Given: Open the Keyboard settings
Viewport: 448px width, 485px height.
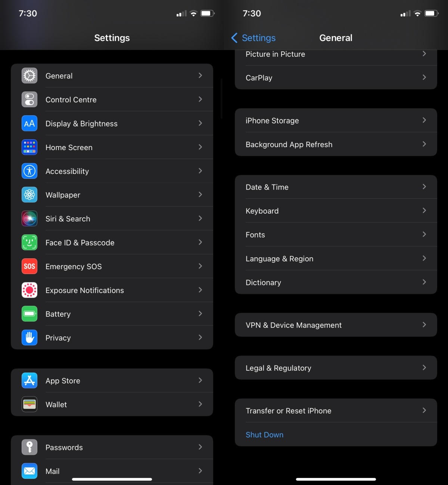Looking at the screenshot, I should (336, 211).
